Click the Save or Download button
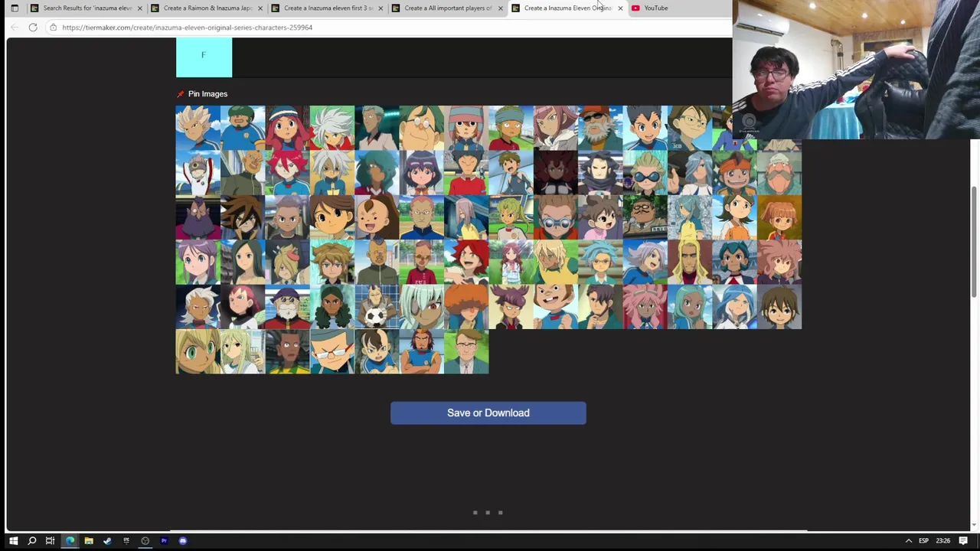The width and height of the screenshot is (980, 551). [488, 413]
